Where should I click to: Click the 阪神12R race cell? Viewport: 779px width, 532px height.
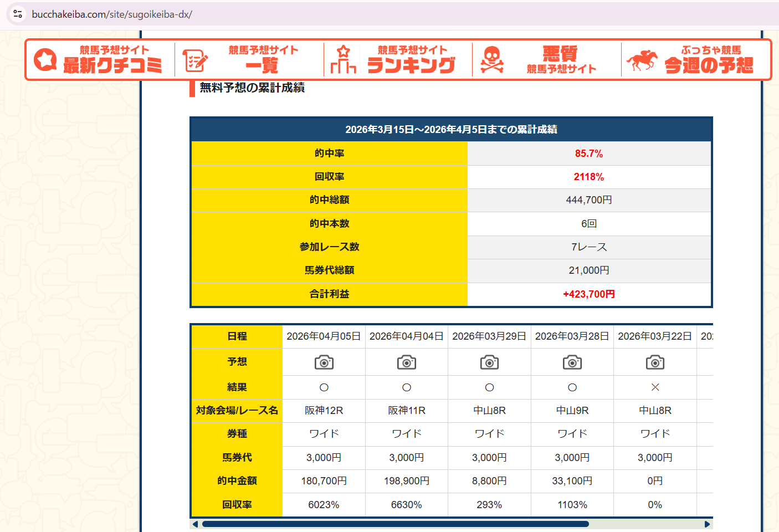pyautogui.click(x=324, y=411)
